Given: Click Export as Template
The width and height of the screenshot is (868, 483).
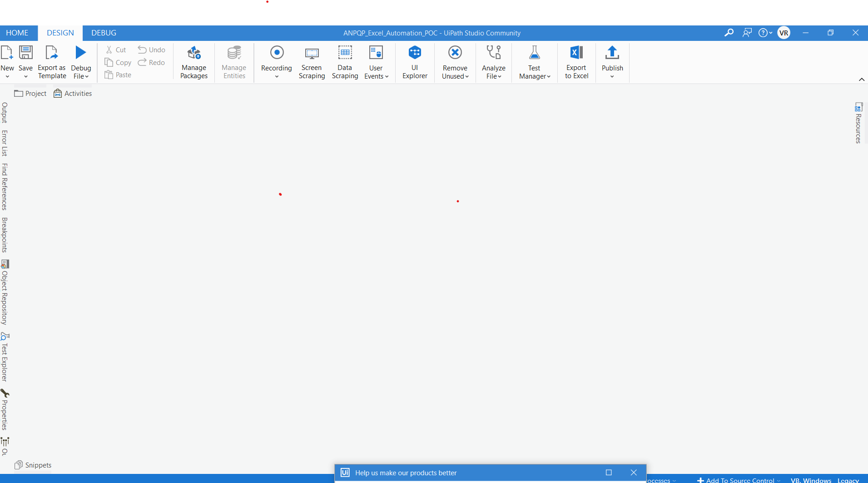Looking at the screenshot, I should pos(52,62).
